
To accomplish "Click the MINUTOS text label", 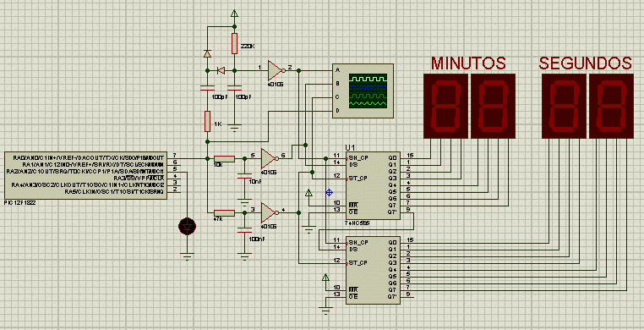I will tap(468, 63).
